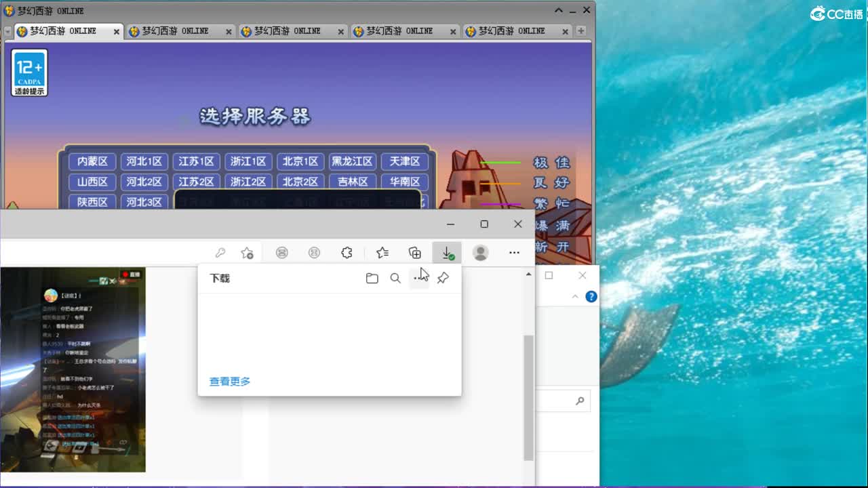Image resolution: width=868 pixels, height=488 pixels.
Task: Select the 浙江2区 server
Action: coord(248,182)
